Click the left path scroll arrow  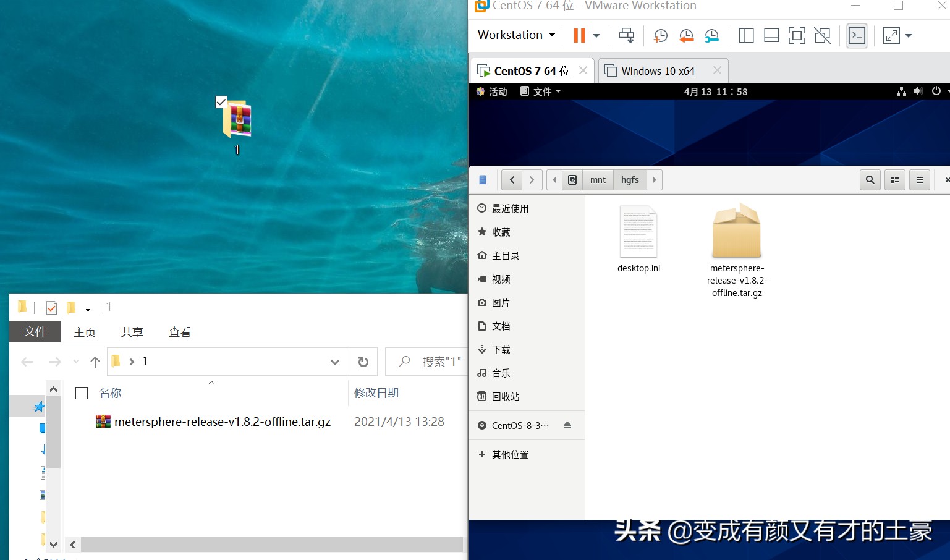click(554, 180)
